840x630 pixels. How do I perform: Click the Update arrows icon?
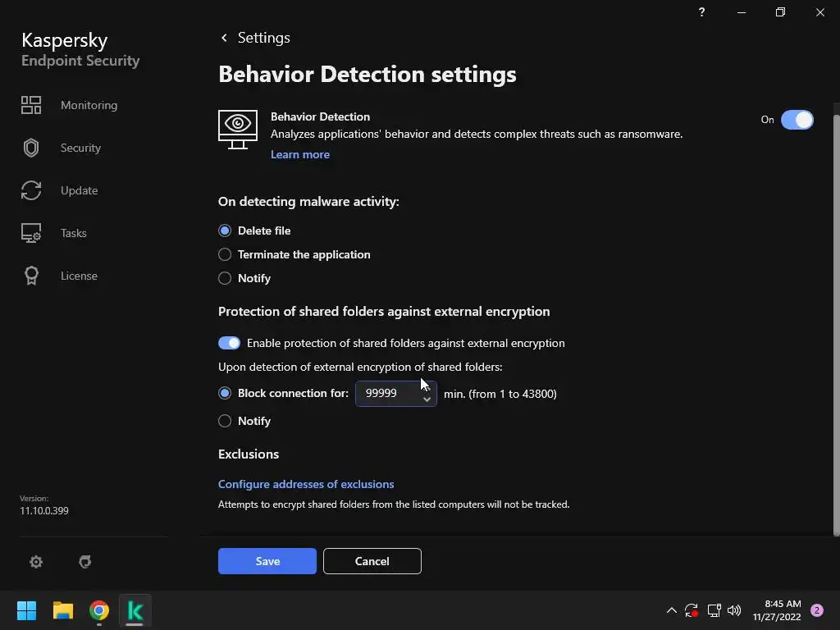(31, 190)
